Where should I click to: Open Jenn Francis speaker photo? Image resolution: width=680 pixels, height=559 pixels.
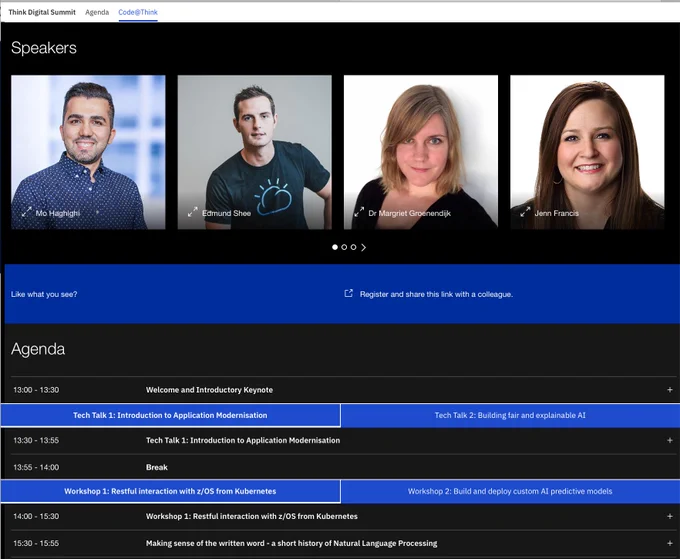587,152
